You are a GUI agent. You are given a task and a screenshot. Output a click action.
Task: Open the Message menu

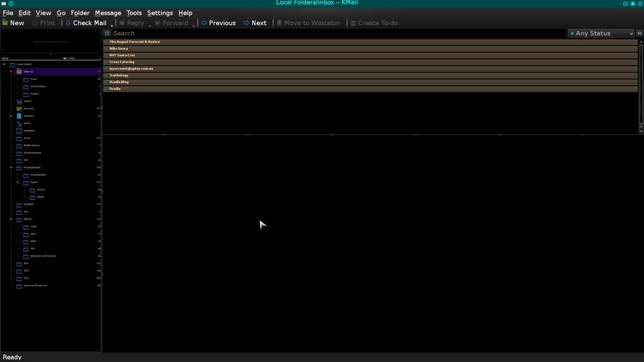click(x=108, y=13)
